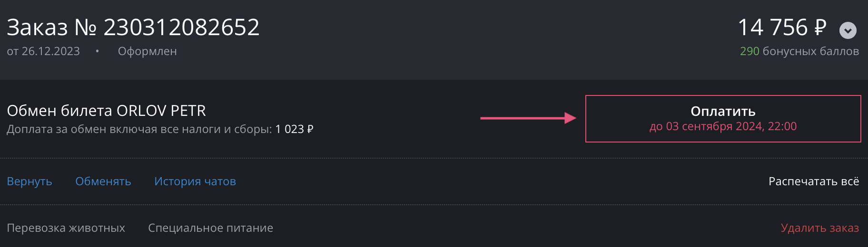Open История чатов chat history
Image resolution: width=868 pixels, height=247 pixels.
195,181
